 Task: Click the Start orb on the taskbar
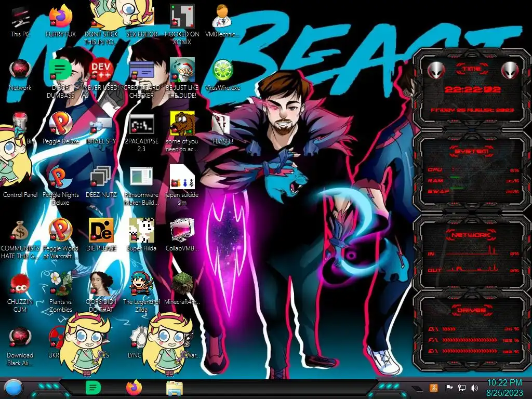(14, 388)
